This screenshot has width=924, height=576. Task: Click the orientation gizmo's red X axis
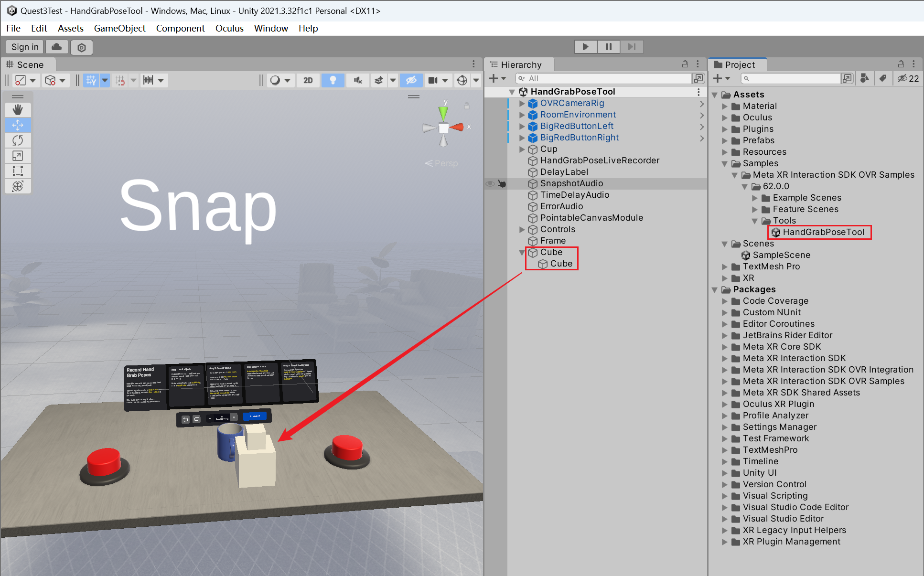458,127
